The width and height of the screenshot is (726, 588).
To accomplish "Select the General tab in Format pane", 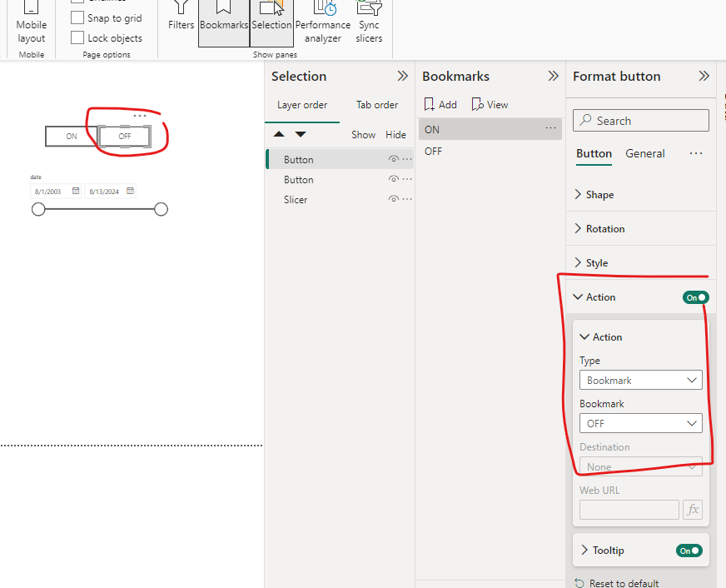I will coord(645,153).
